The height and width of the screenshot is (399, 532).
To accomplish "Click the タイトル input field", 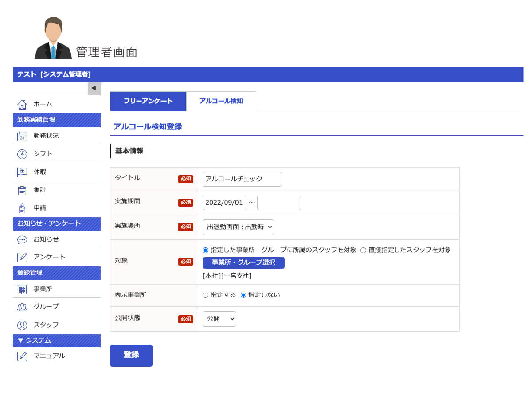I will [x=242, y=179].
